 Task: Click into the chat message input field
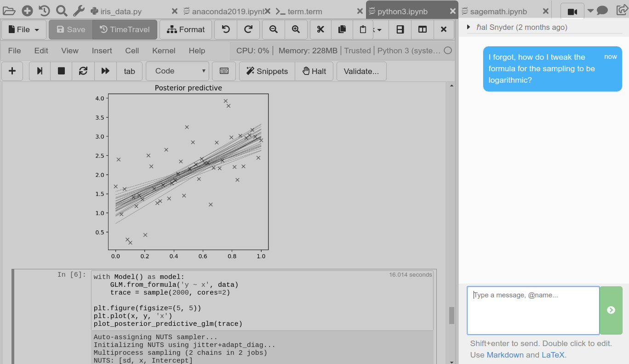(533, 311)
